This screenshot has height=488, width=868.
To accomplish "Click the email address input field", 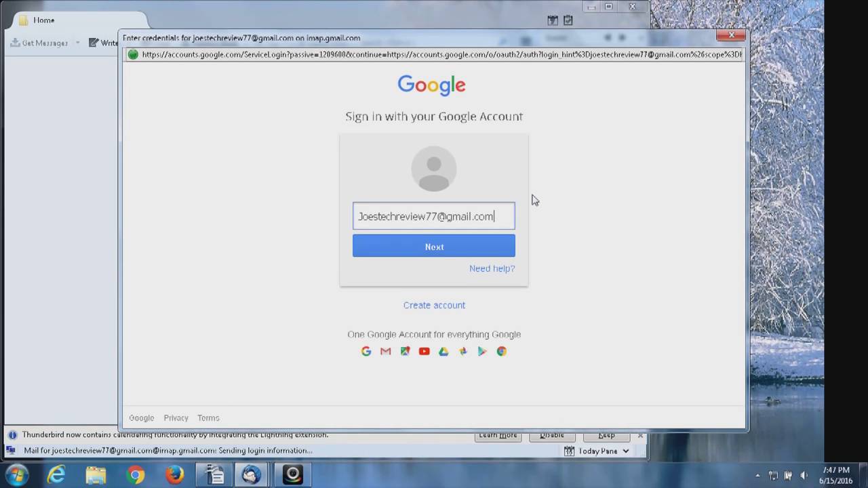I will (x=433, y=216).
